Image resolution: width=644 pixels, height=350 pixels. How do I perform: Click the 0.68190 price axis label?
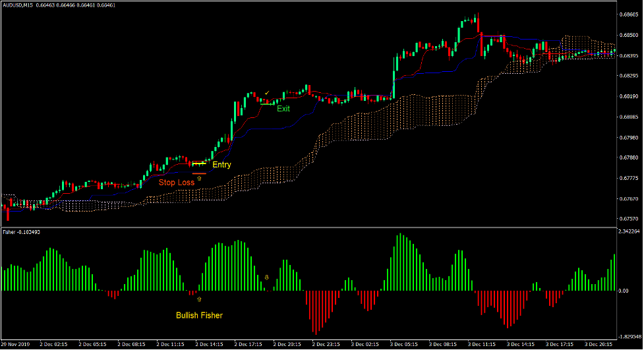(x=628, y=96)
